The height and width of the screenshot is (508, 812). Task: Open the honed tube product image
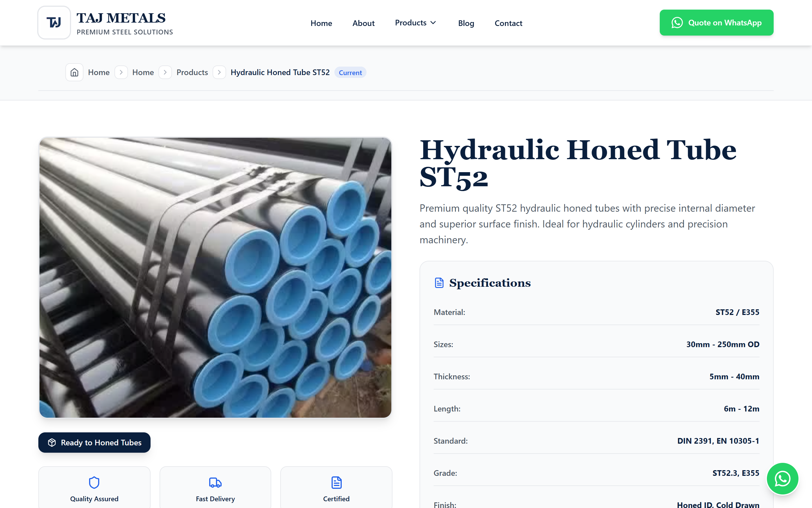click(215, 277)
